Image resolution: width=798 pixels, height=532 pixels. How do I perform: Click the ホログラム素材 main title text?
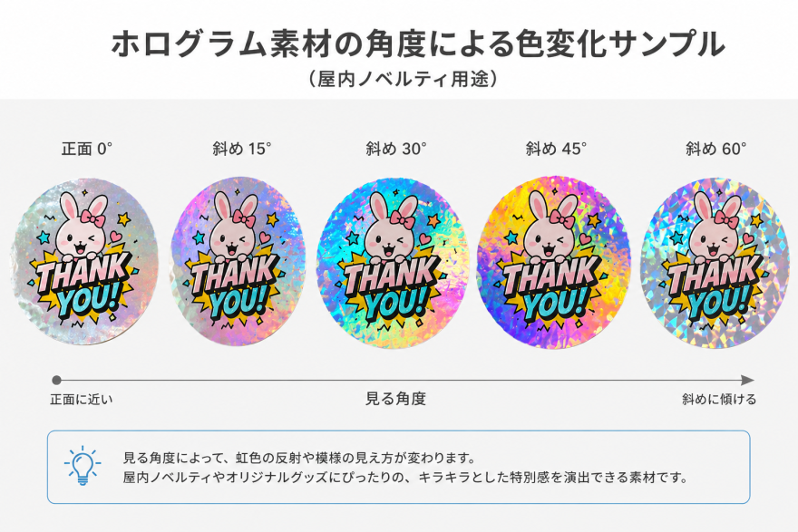[418, 44]
